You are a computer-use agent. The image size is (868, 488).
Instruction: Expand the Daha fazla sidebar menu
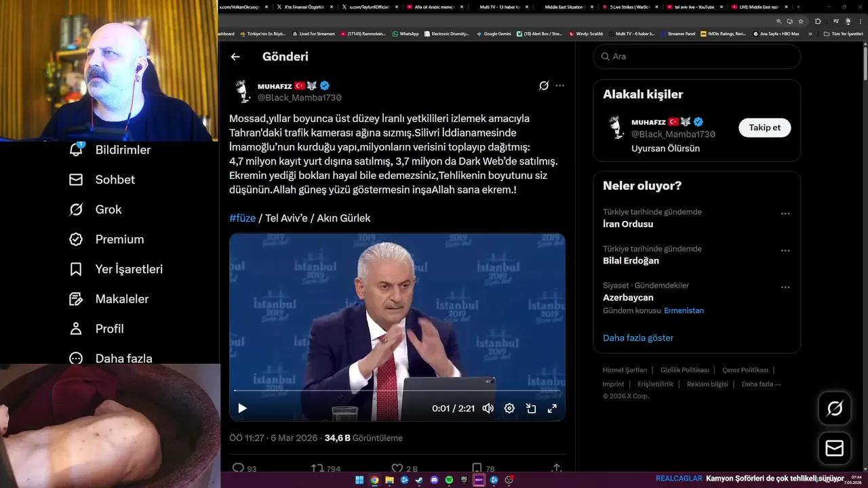(x=110, y=359)
